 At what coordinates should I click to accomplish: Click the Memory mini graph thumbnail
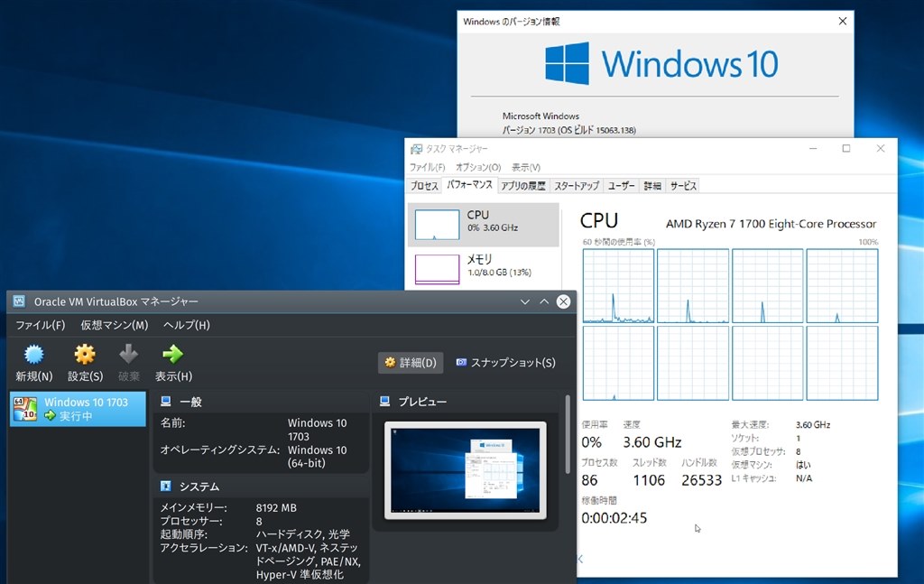[x=437, y=269]
